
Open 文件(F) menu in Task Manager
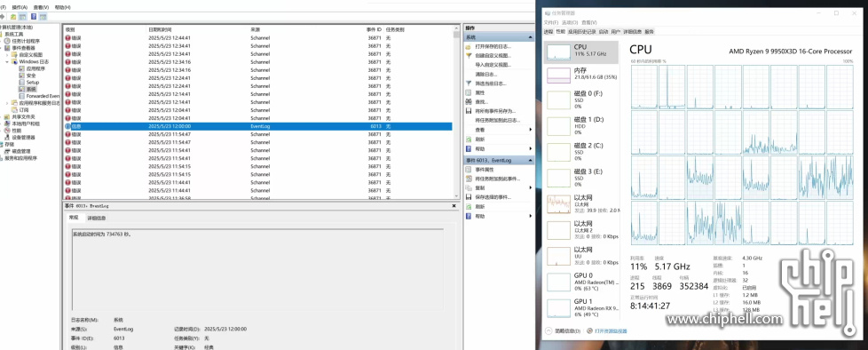click(x=550, y=23)
